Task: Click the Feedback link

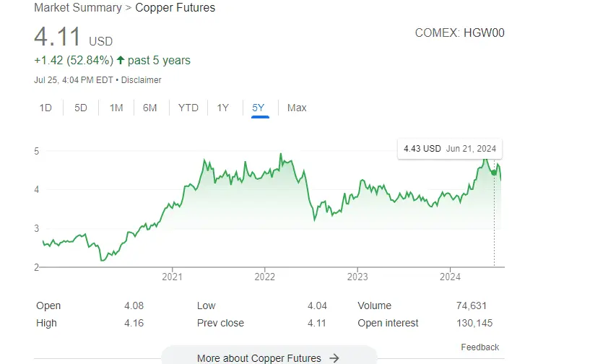Action: (480, 347)
